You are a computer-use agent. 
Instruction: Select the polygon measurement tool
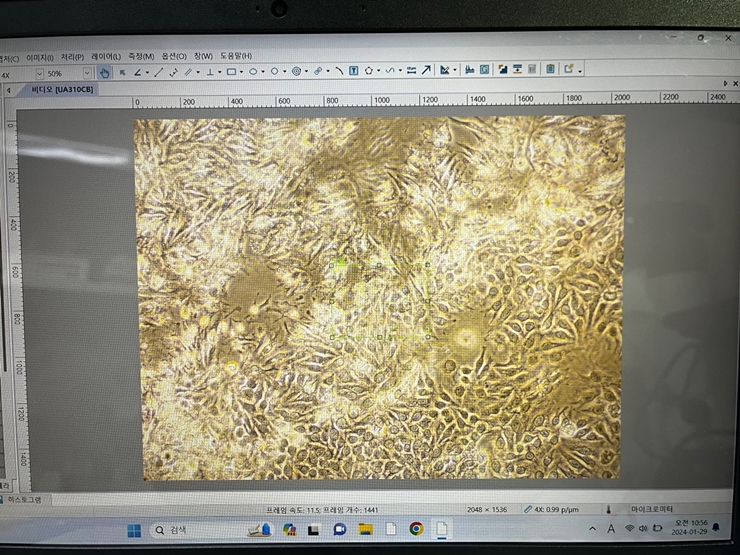pyautogui.click(x=369, y=71)
